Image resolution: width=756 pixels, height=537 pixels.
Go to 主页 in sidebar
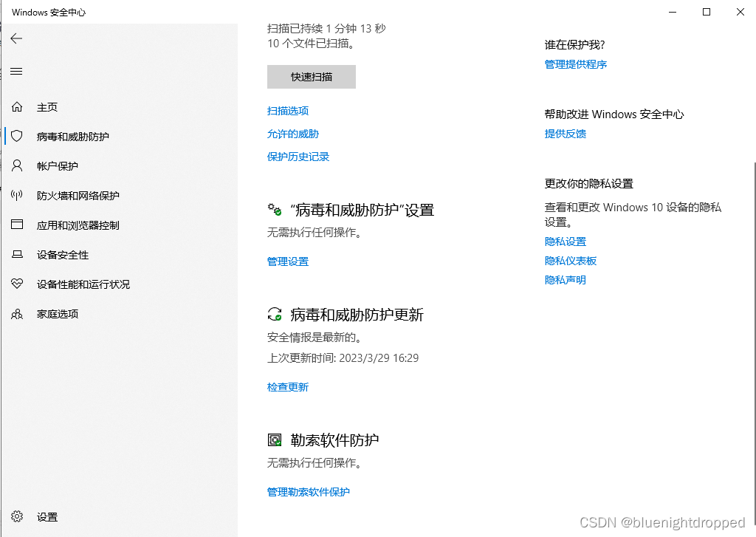pos(47,107)
